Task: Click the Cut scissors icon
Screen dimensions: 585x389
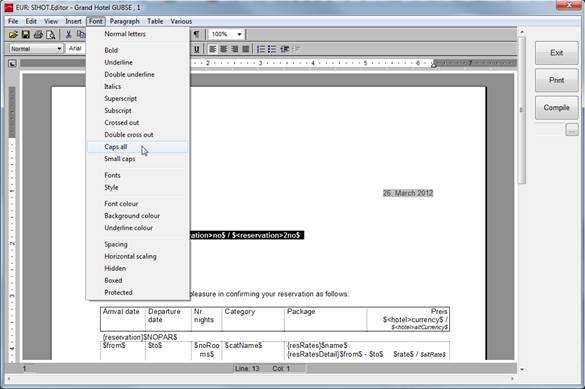Action: pyautogui.click(x=68, y=35)
